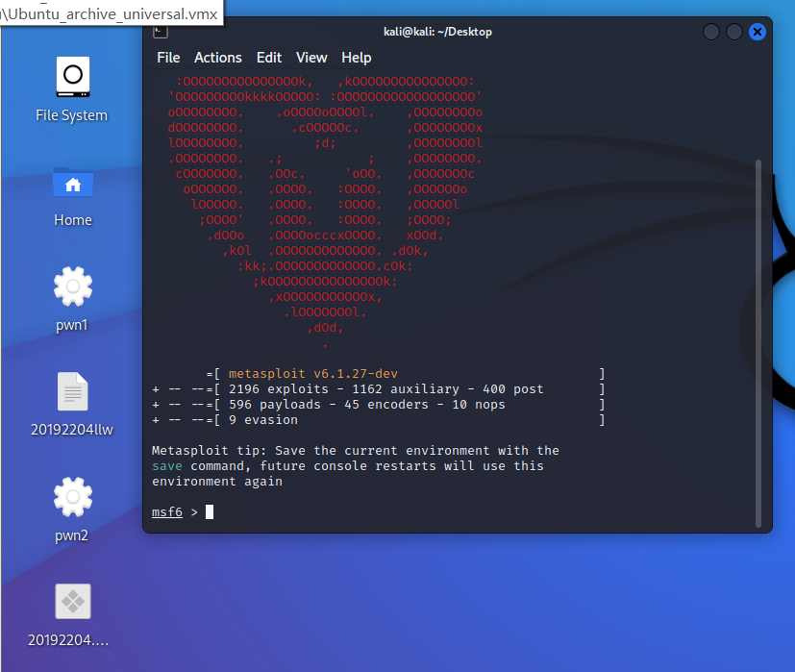Open the File System desktop icon
This screenshot has width=795, height=672.
72,77
